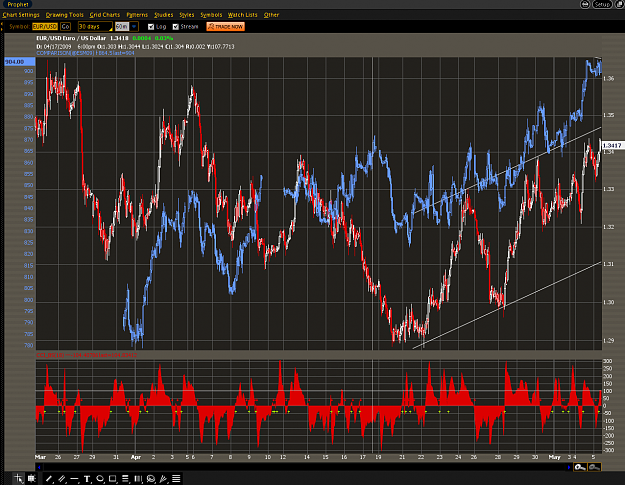The image size is (625, 485).
Task: Open the Chart Settings menu
Action: [21, 15]
